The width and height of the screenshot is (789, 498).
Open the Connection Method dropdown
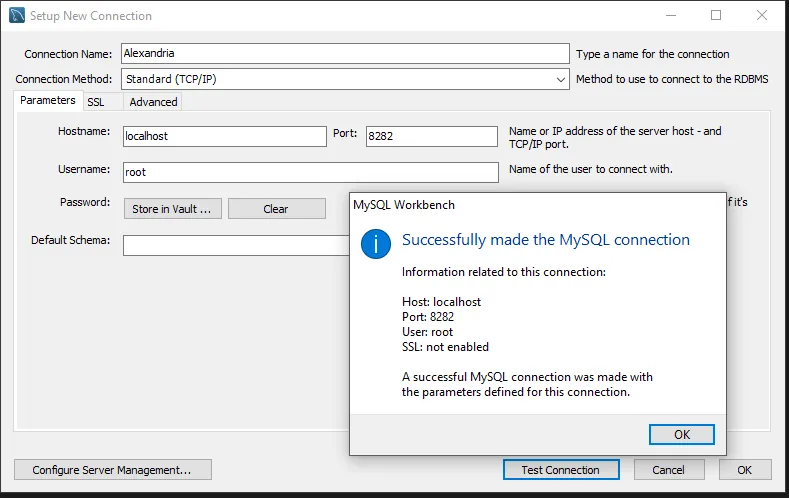[345, 79]
